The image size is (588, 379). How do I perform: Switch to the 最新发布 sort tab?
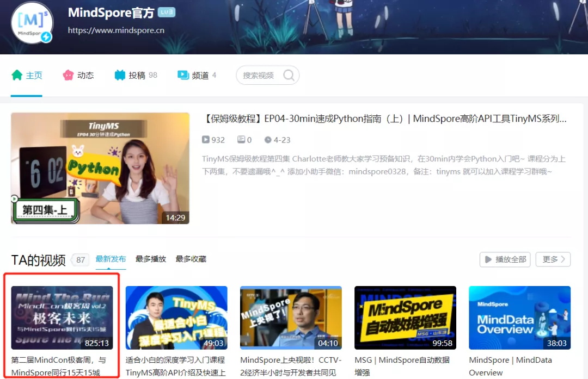tap(111, 259)
